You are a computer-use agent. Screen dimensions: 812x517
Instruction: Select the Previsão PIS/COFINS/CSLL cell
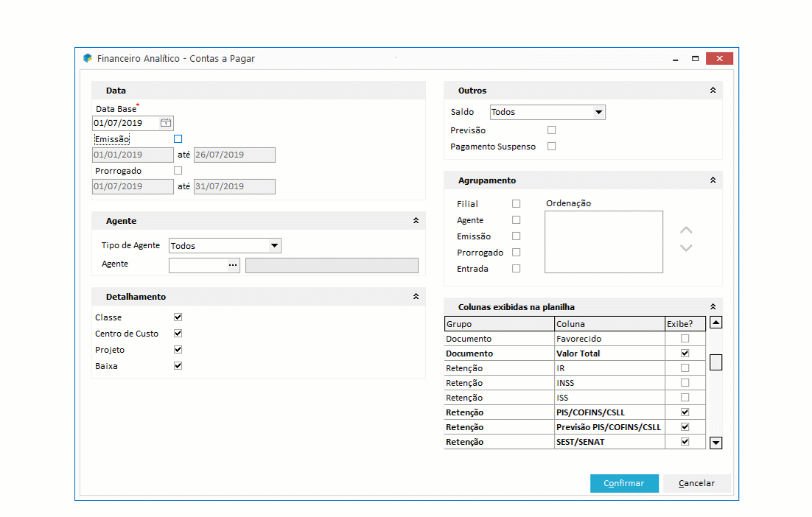point(609,427)
